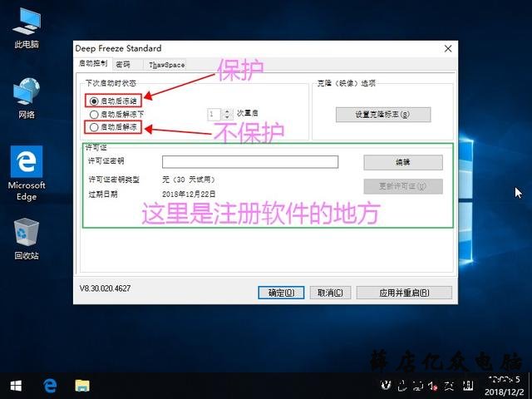Click the 确定(O) button

click(281, 293)
